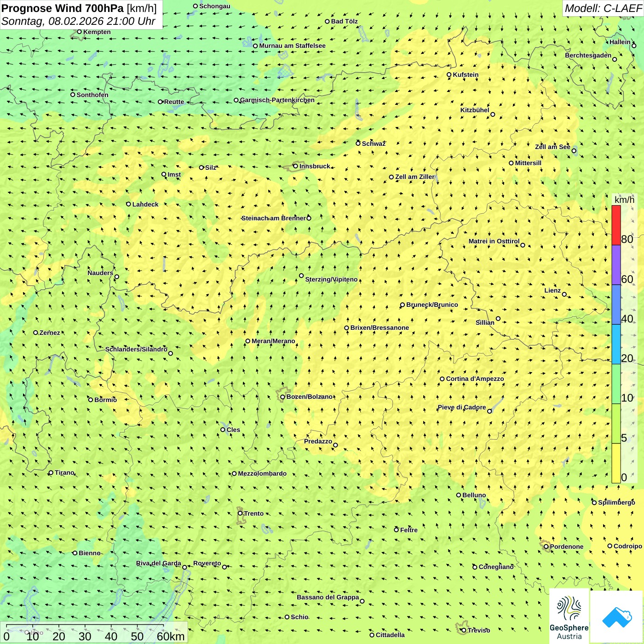Click the 'Kufstein' label
644x644 pixels.
coord(466,75)
